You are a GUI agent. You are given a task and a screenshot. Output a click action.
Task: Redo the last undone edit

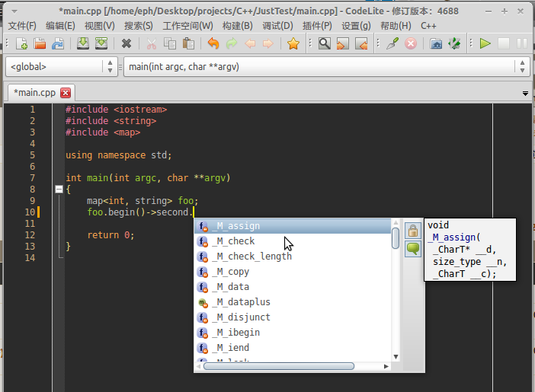[x=232, y=43]
